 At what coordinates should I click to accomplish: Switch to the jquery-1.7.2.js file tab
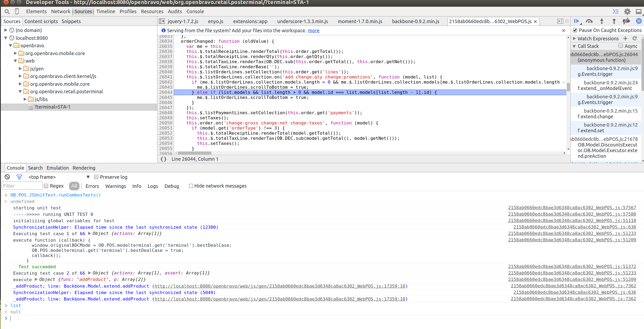(x=183, y=21)
